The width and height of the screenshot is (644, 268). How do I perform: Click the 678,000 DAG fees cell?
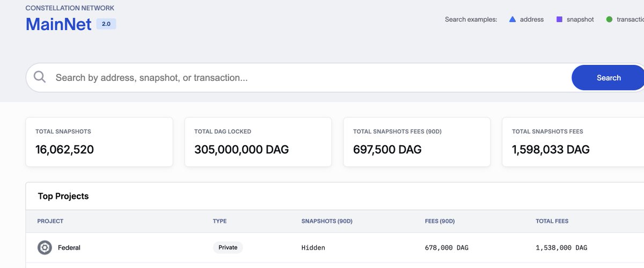447,248
